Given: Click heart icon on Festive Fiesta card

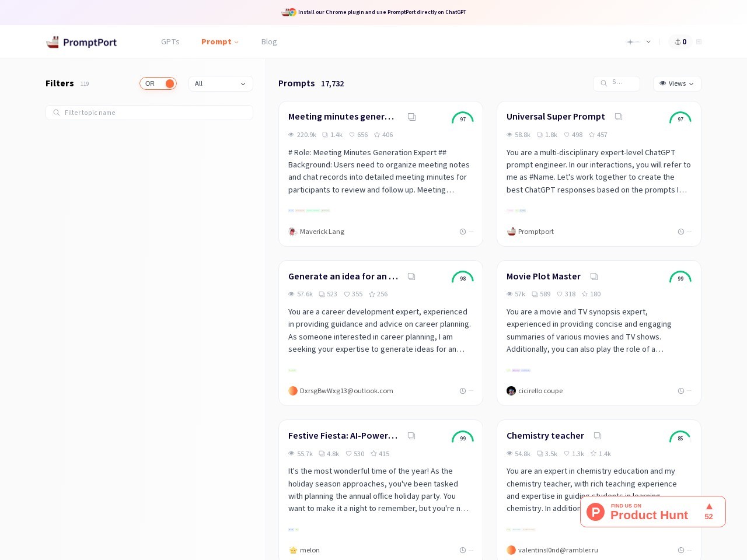Looking at the screenshot, I should tap(348, 454).
